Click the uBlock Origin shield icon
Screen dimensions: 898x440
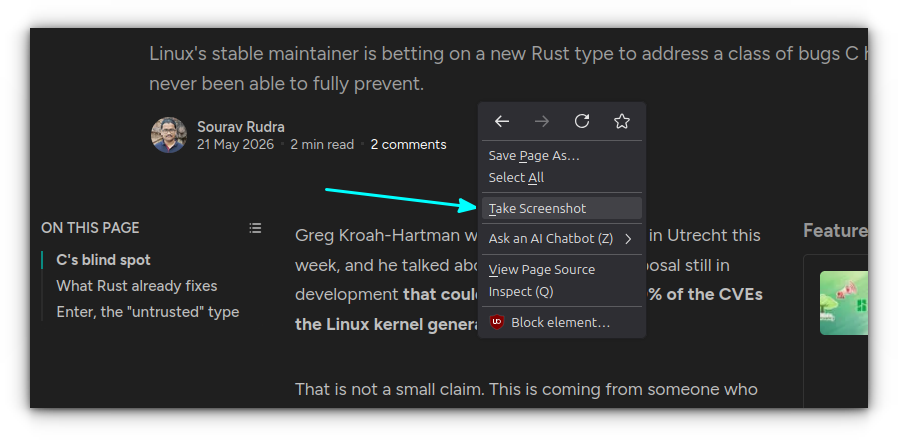click(497, 323)
